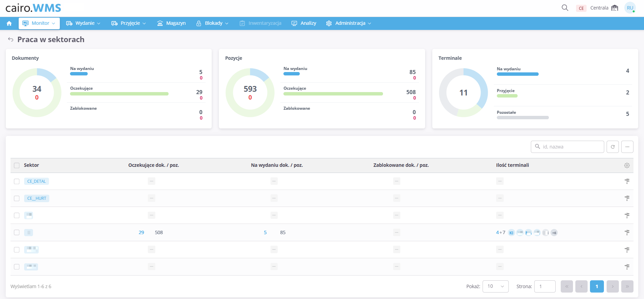644x299 pixels.
Task: Show the +6 additional terminals badge
Action: 554,233
